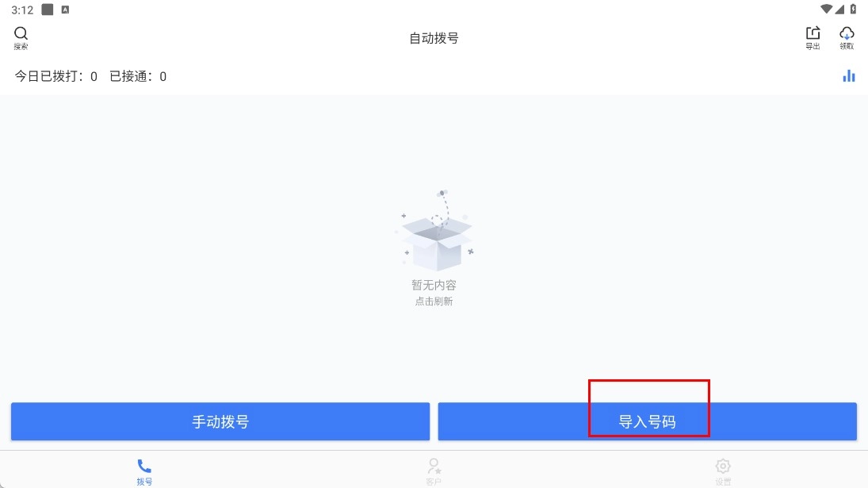The width and height of the screenshot is (868, 488).
Task: Tap the 暂无内容 empty state text
Action: click(434, 286)
